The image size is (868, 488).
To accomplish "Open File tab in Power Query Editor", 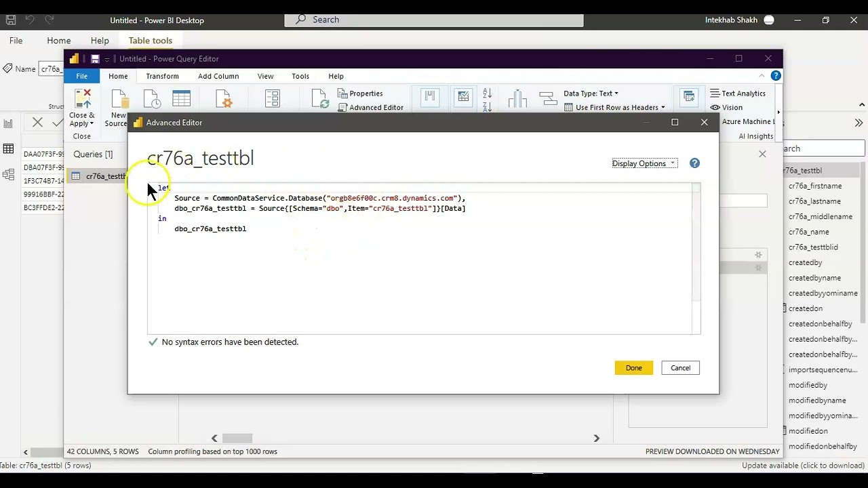I will (81, 76).
